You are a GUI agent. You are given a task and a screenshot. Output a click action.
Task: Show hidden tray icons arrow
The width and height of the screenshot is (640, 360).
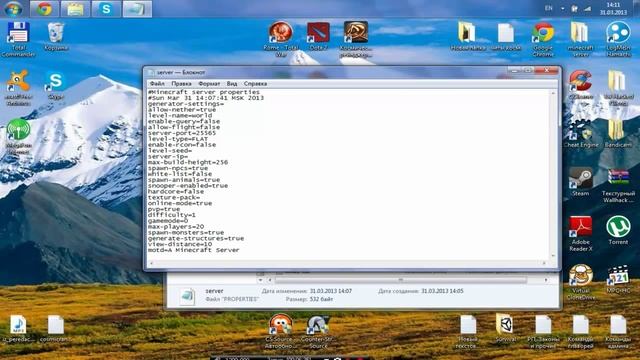(x=562, y=8)
